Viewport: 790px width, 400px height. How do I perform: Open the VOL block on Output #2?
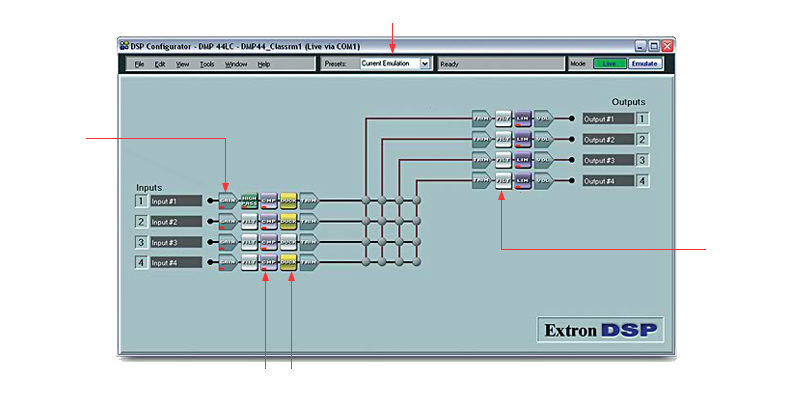543,139
